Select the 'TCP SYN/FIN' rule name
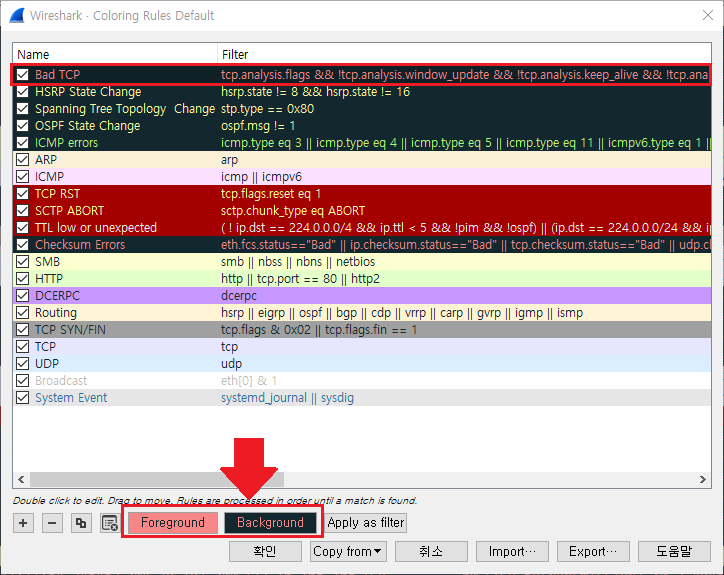Viewport: 724px width, 575px height. click(x=70, y=330)
